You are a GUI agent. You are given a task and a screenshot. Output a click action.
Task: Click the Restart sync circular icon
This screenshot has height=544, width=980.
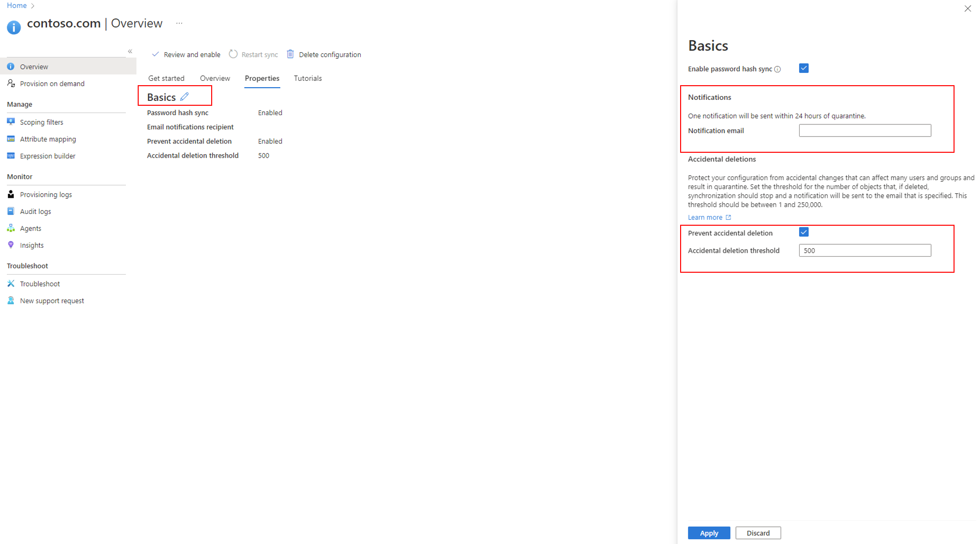[x=233, y=54]
